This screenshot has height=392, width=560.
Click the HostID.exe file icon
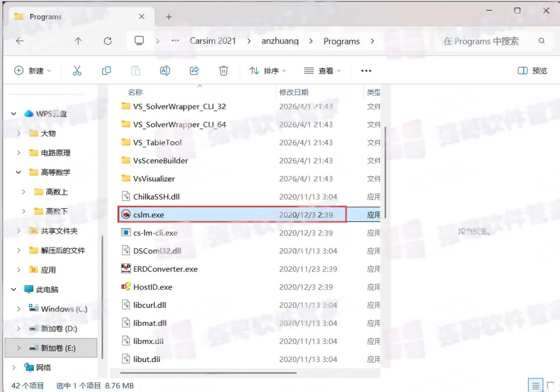tap(126, 287)
